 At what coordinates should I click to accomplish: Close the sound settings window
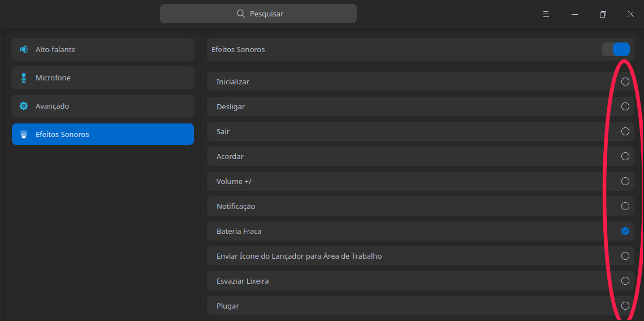click(630, 14)
